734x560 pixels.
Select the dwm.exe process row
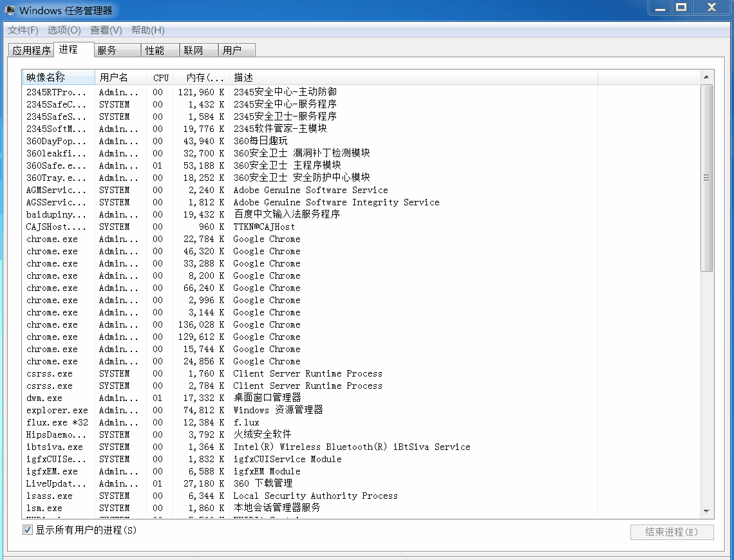(x=44, y=398)
